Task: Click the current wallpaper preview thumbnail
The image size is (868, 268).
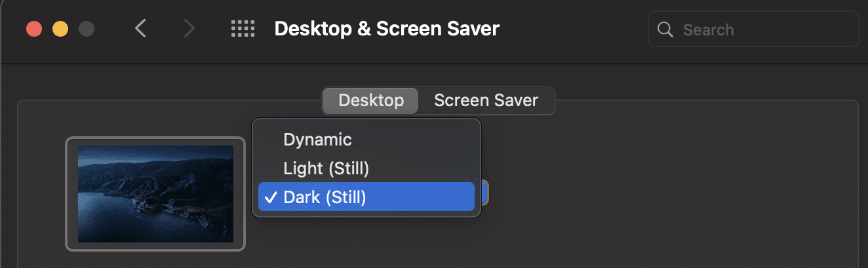Action: click(x=155, y=194)
